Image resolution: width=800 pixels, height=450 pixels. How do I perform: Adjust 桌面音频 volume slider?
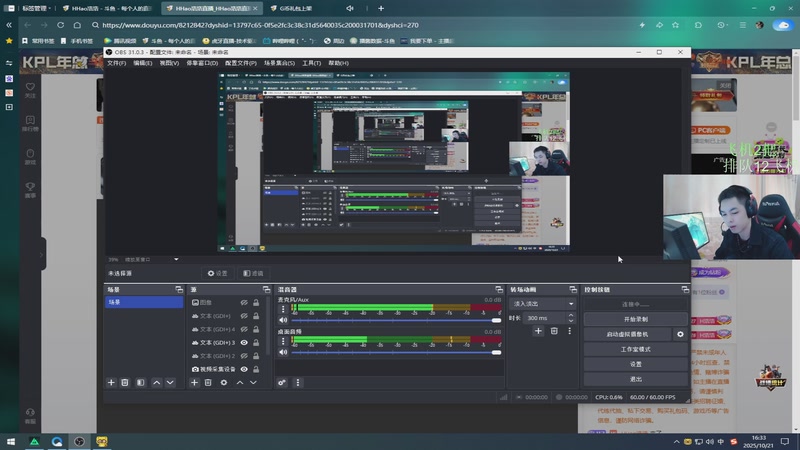pos(396,353)
